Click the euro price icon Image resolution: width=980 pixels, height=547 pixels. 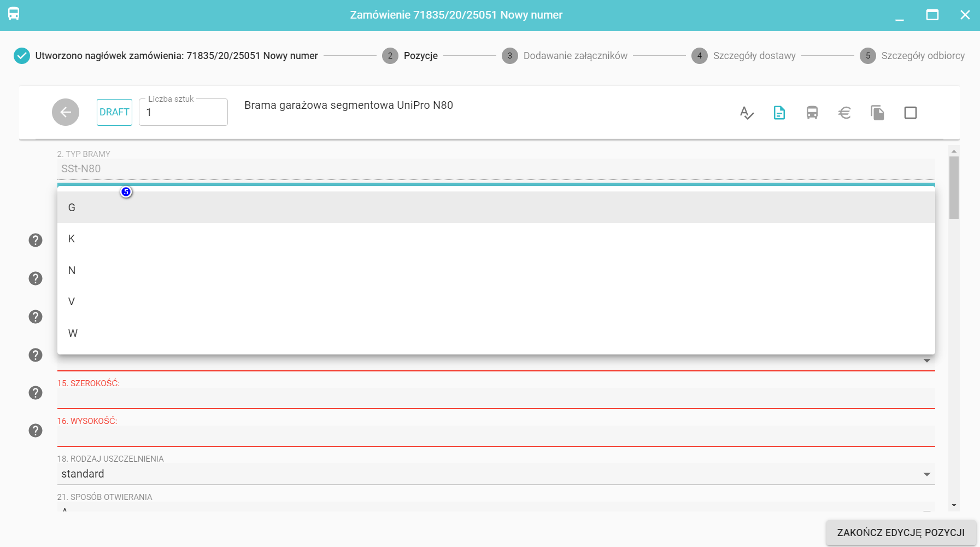844,113
